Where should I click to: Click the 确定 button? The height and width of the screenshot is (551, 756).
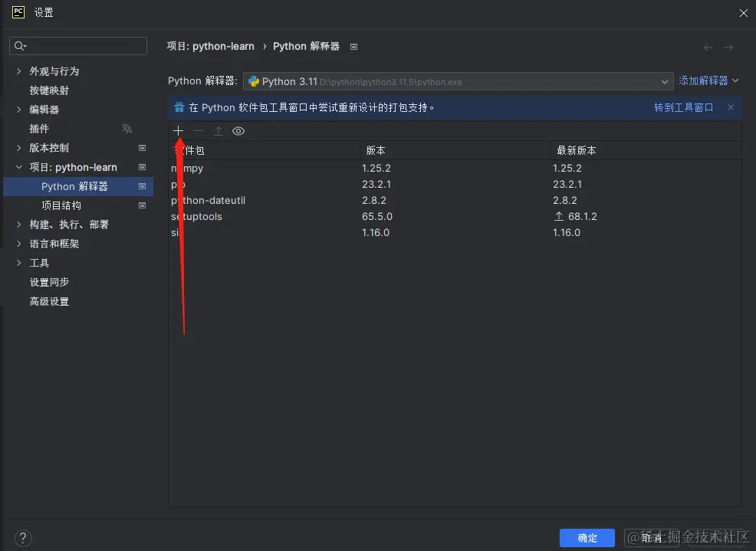(x=587, y=537)
